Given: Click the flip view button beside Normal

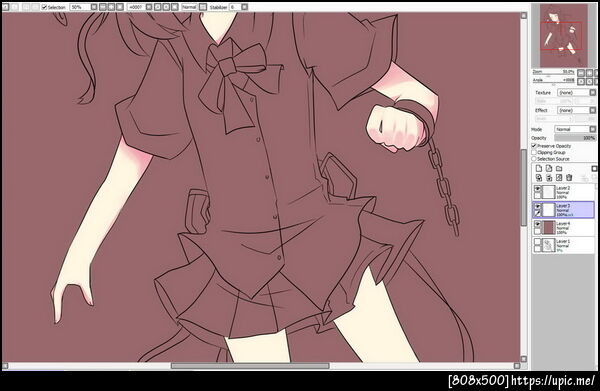Looking at the screenshot, I should pyautogui.click(x=203, y=7).
